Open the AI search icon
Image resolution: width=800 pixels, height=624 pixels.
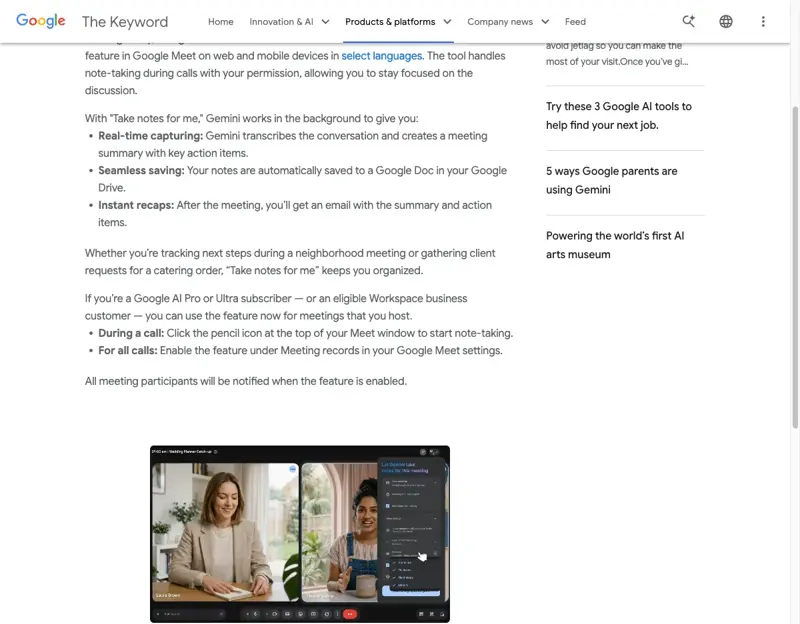pyautogui.click(x=689, y=21)
